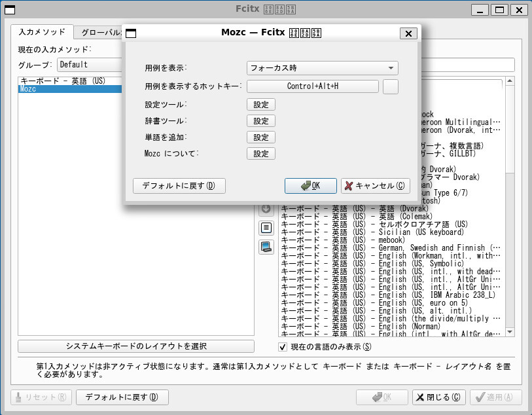Click the available list scrollbar thumb
This screenshot has width=532, height=415.
(510, 129)
